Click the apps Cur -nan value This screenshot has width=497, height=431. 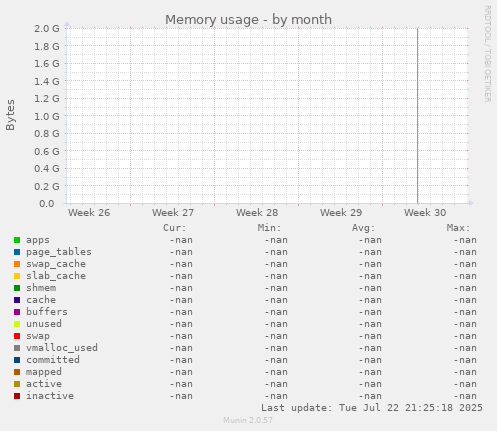click(x=181, y=240)
